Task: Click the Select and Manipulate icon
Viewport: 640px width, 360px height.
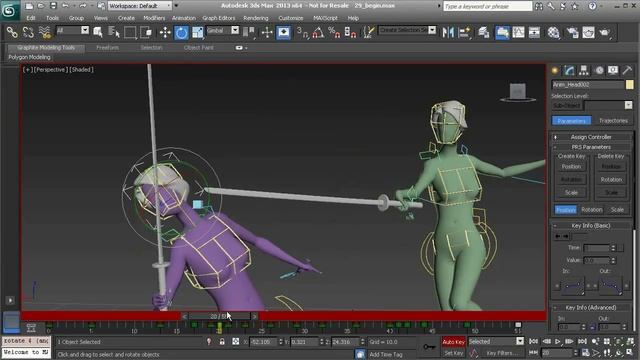Action: [x=267, y=32]
